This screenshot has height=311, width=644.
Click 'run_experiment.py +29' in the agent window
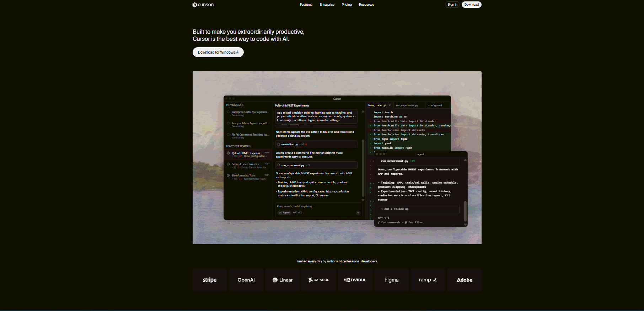(398, 161)
